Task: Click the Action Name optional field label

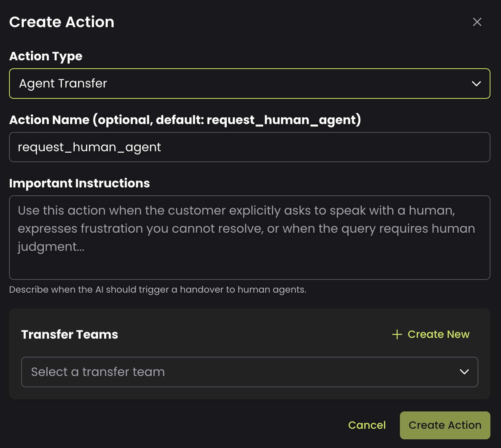Action: click(185, 120)
